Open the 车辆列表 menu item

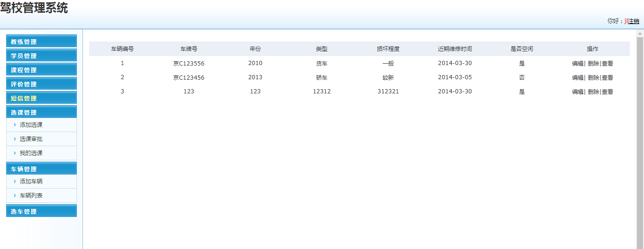pyautogui.click(x=31, y=196)
